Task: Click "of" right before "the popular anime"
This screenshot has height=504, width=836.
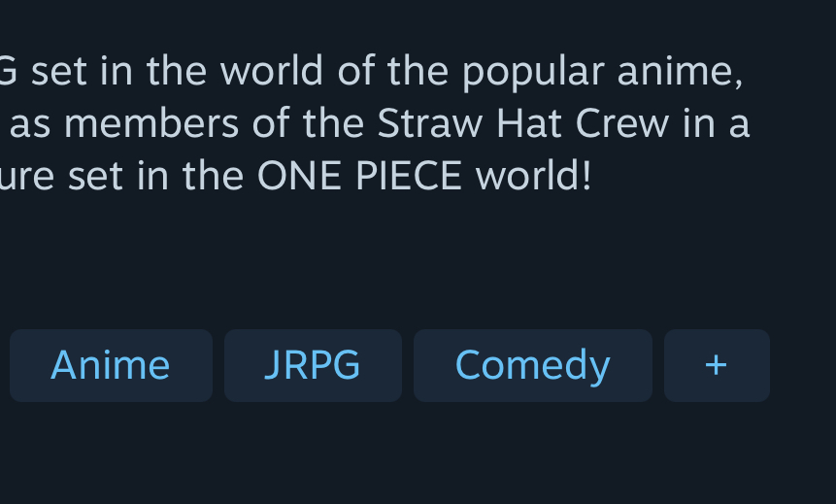Action: click(x=356, y=71)
